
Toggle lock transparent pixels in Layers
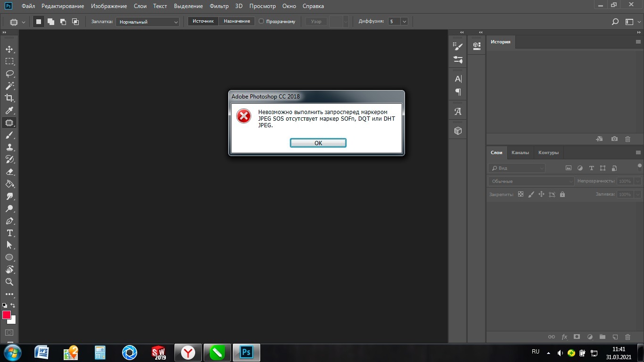520,194
